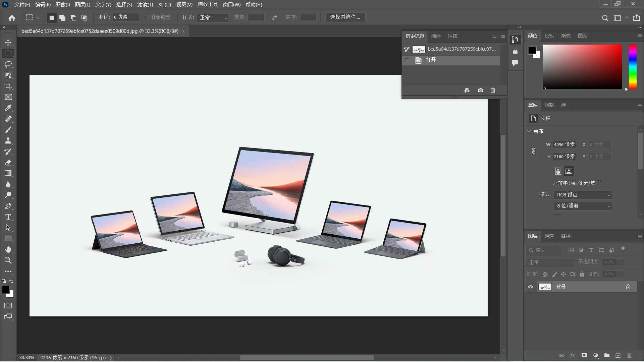Select the Move tool
Viewport: 644px width, 362px height.
[x=8, y=43]
